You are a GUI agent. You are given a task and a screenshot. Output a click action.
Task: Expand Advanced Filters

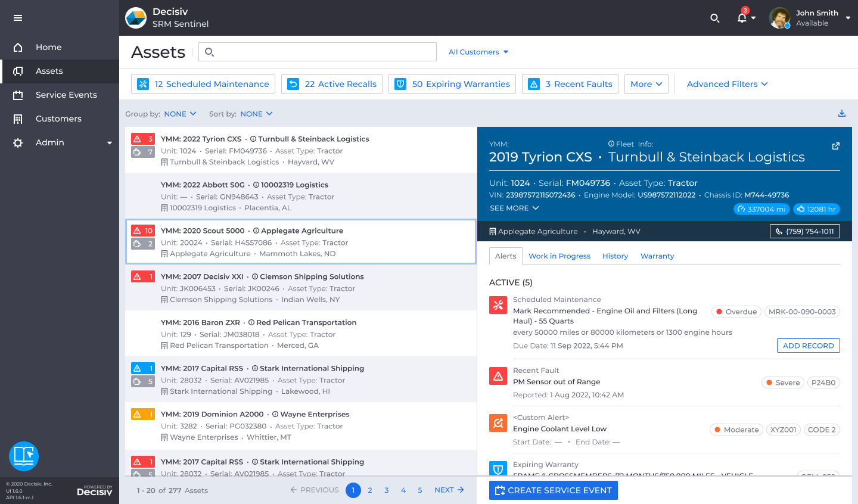tap(728, 84)
